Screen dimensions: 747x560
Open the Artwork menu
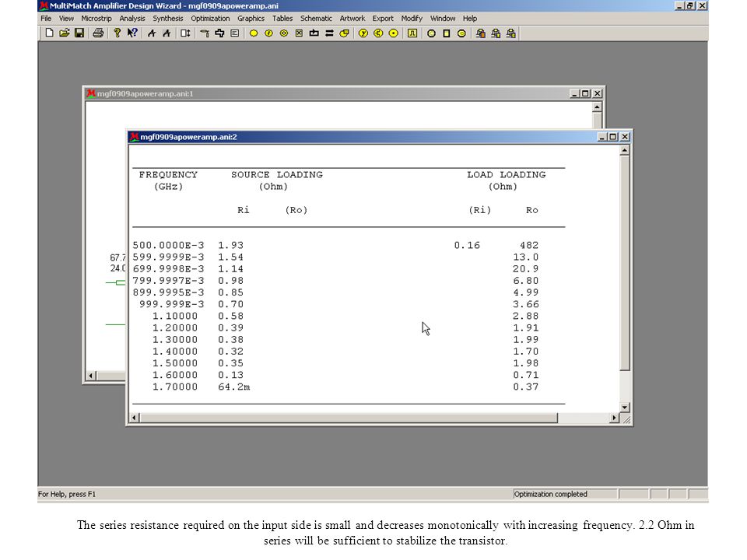pos(352,18)
